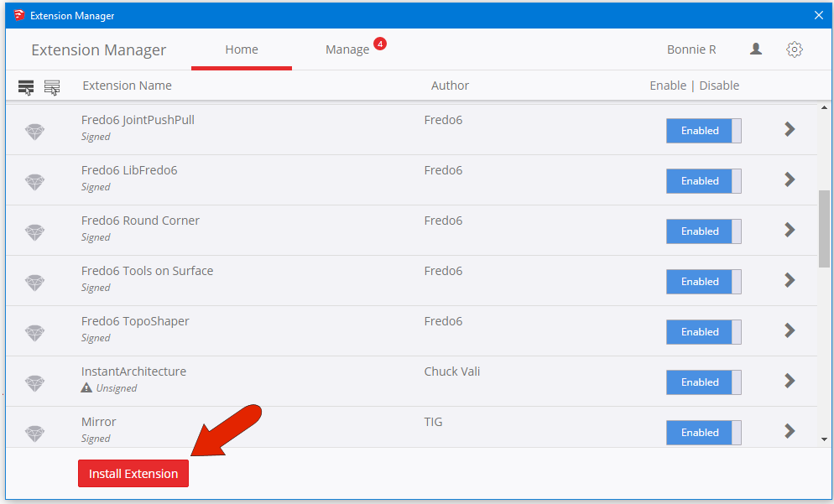The height and width of the screenshot is (504, 834).
Task: Select the Fredo6 JointPushPull extension name
Action: (x=138, y=120)
